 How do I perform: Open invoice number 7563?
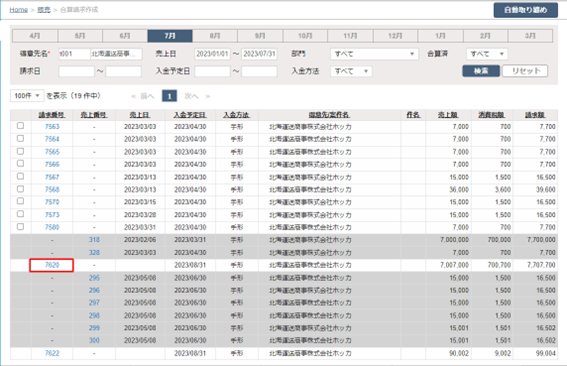pos(52,127)
